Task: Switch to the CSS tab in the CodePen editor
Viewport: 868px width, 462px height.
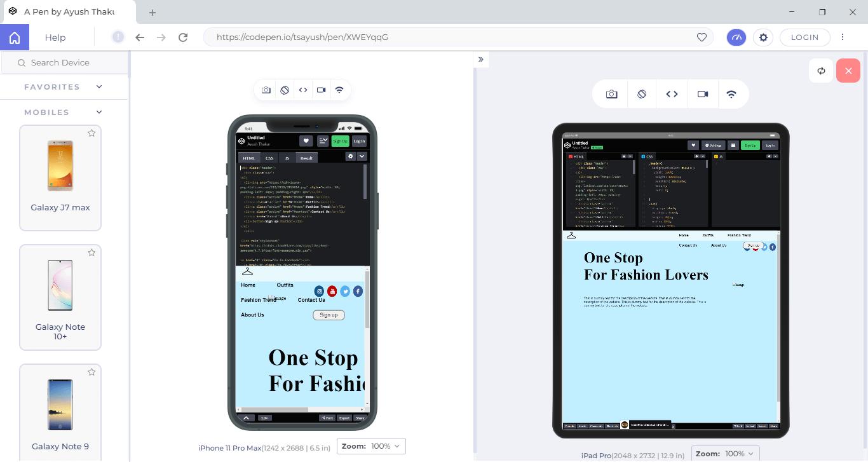Action: point(269,158)
